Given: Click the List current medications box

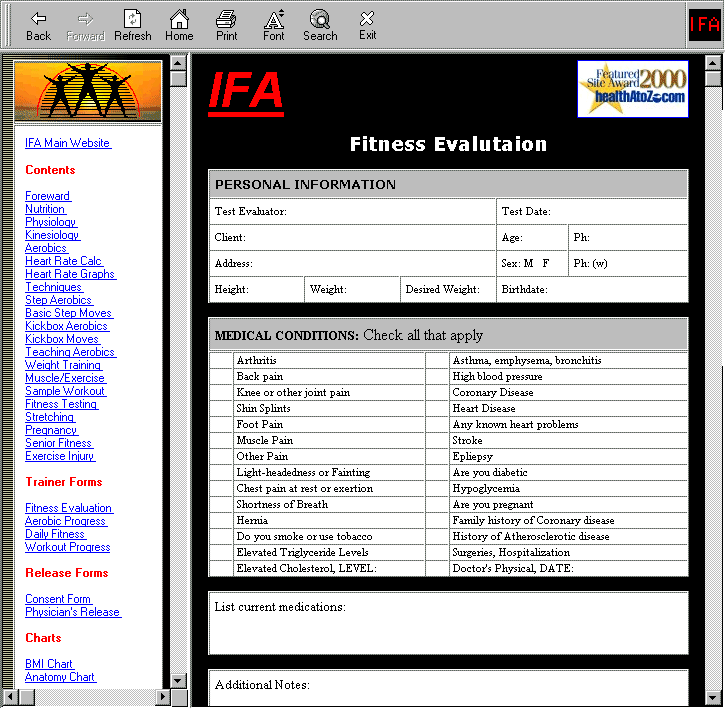Looking at the screenshot, I should pos(448,623).
